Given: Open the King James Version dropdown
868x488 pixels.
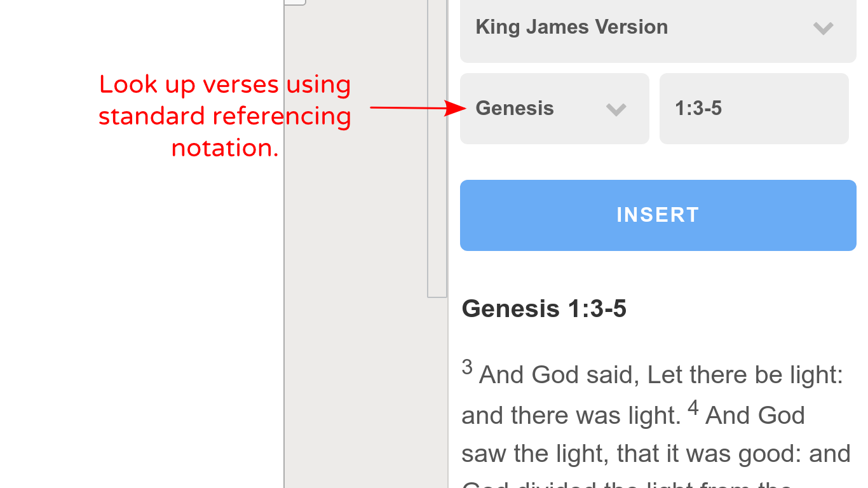Looking at the screenshot, I should coord(658,28).
